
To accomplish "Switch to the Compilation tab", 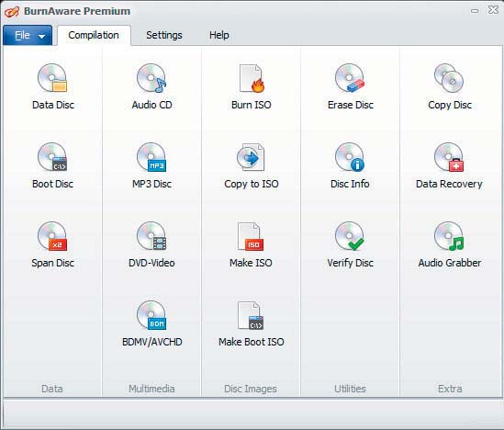I will pyautogui.click(x=94, y=35).
